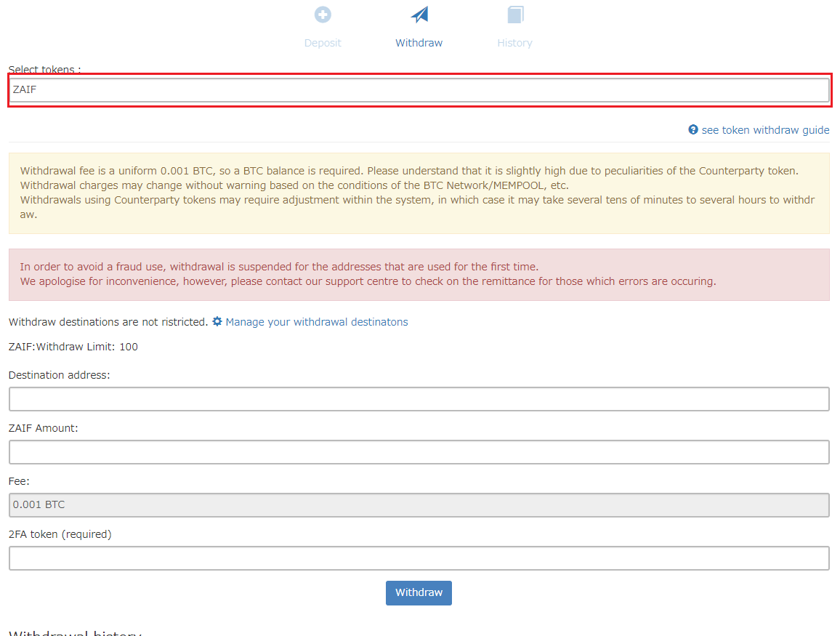Click the question mark help icon
This screenshot has height=636, width=840.
[x=693, y=129]
